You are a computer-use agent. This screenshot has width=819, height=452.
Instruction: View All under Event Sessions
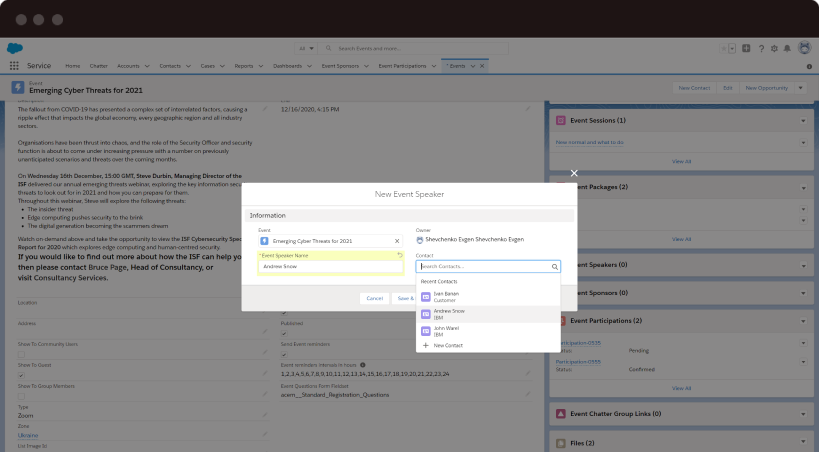pyautogui.click(x=681, y=161)
